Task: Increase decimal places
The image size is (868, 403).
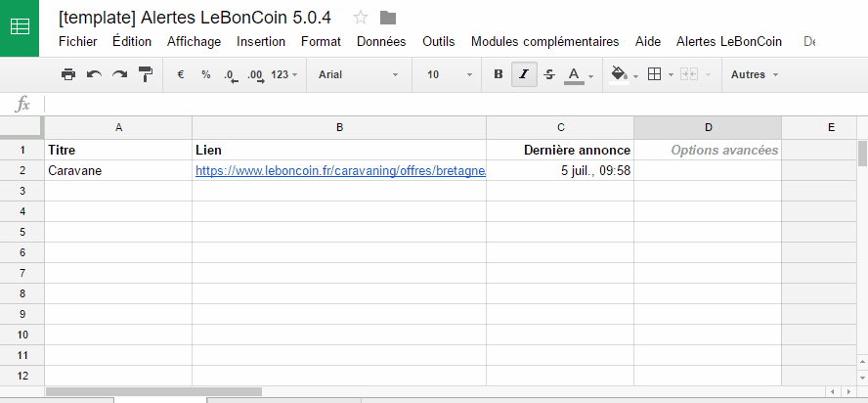Action: (x=256, y=75)
